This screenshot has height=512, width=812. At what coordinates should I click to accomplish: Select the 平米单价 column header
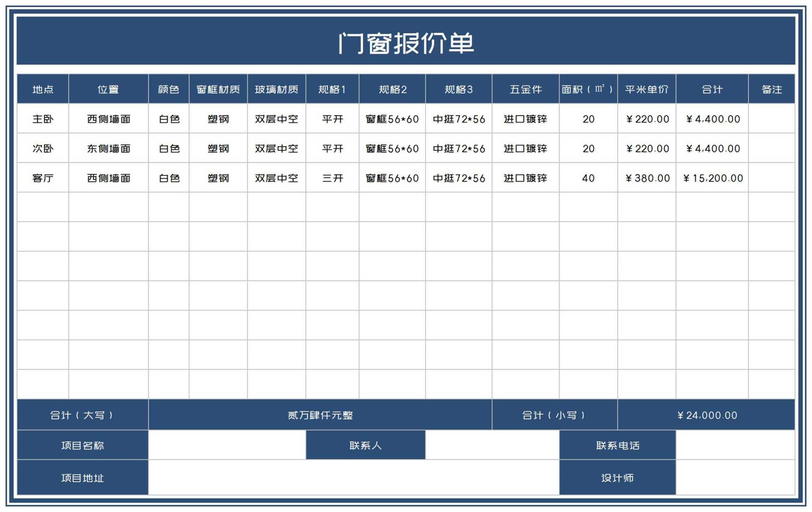pyautogui.click(x=647, y=89)
